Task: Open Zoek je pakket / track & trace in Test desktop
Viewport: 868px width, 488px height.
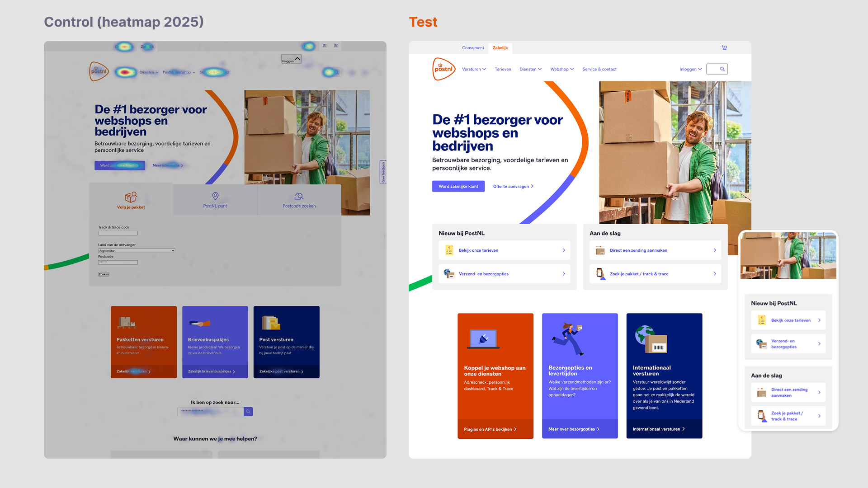Action: click(x=656, y=274)
